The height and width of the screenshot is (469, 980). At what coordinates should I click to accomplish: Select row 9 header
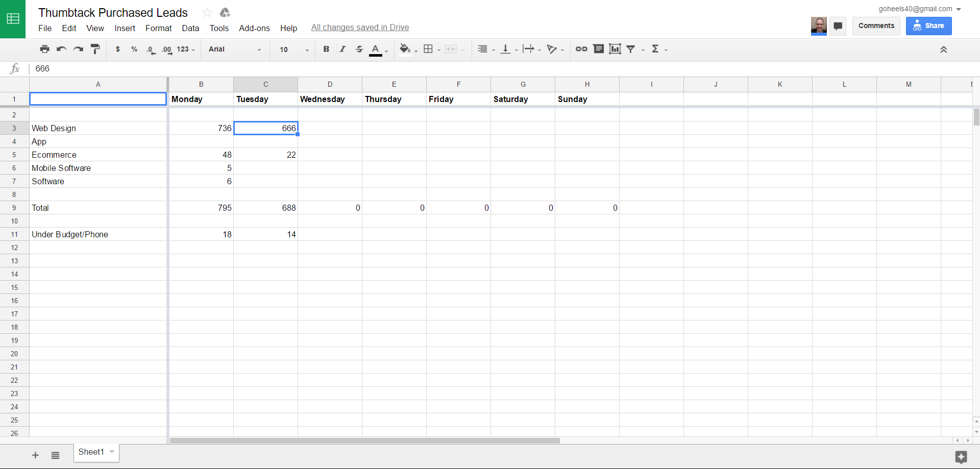click(14, 208)
